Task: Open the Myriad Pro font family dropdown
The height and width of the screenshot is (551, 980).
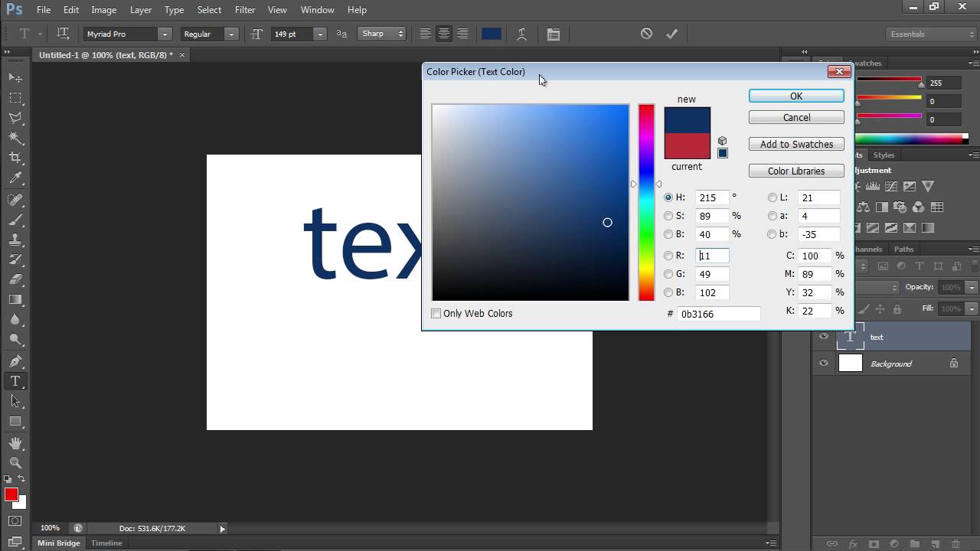Action: click(x=126, y=34)
